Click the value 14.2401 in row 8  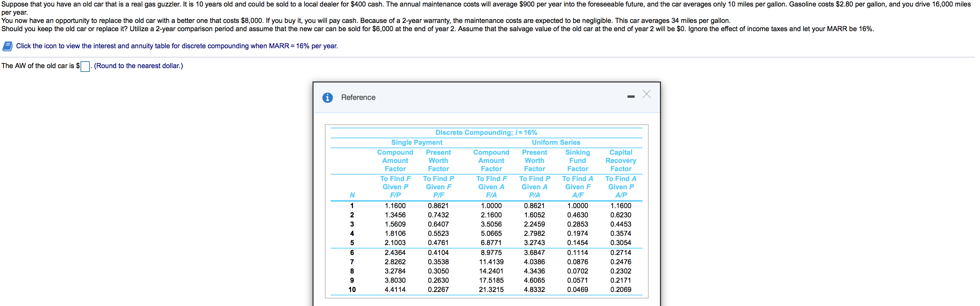[x=491, y=271]
